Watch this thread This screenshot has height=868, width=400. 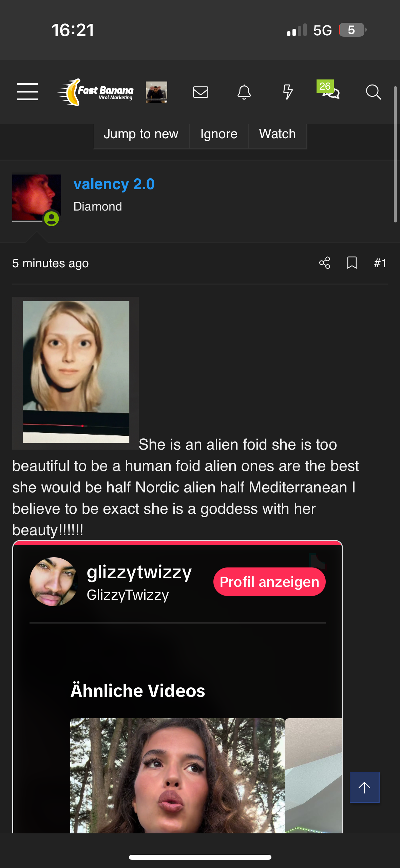pyautogui.click(x=278, y=134)
